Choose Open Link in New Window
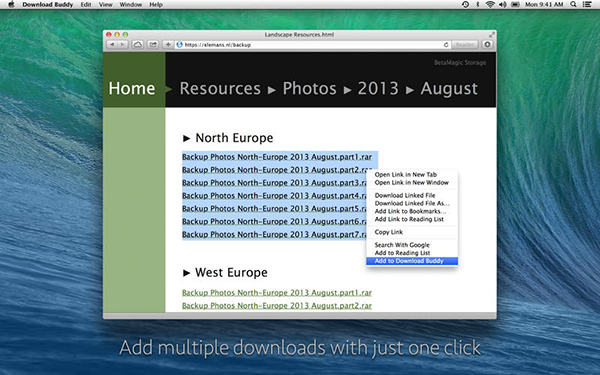 click(x=412, y=183)
